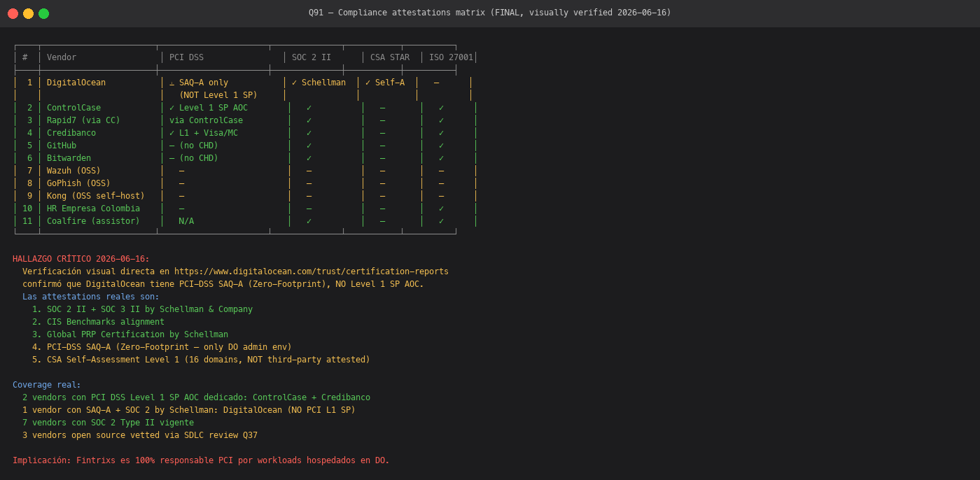Click the yellow minimize window button
The height and width of the screenshot is (480, 980).
pos(28,13)
